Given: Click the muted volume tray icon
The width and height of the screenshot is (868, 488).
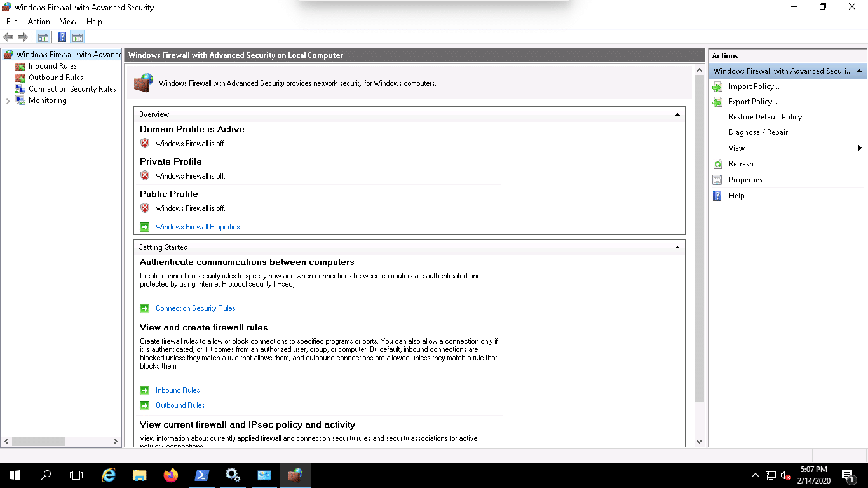Looking at the screenshot, I should [786, 475].
